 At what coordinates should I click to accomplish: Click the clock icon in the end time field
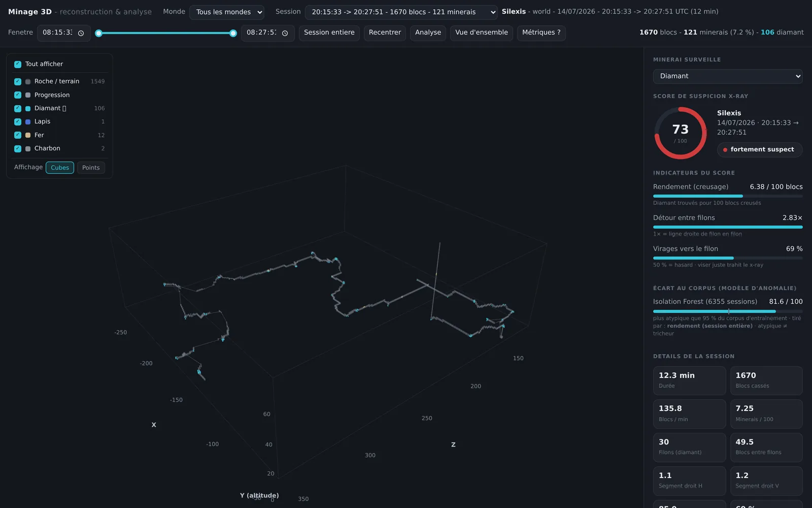coord(285,33)
